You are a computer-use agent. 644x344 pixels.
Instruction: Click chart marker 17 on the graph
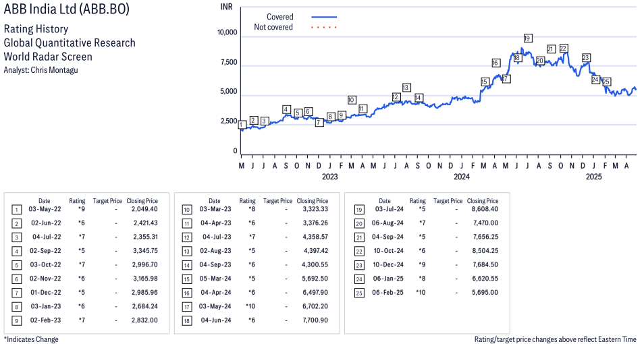coord(506,79)
